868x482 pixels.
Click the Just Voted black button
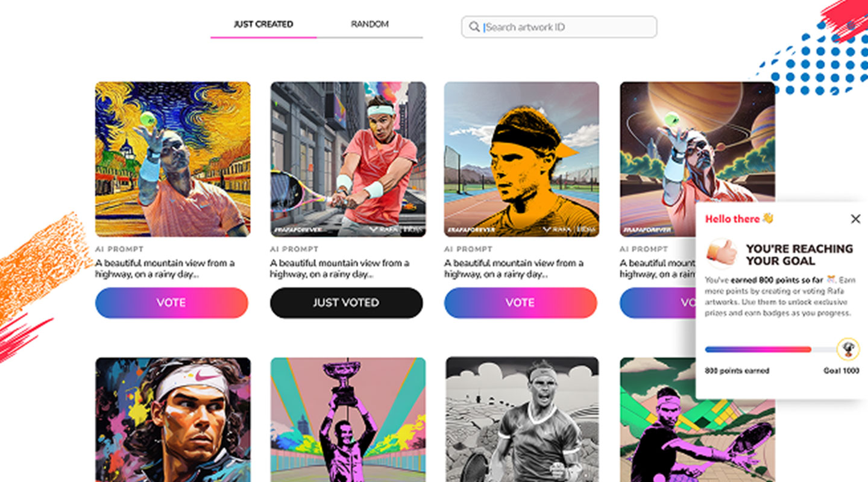point(346,302)
